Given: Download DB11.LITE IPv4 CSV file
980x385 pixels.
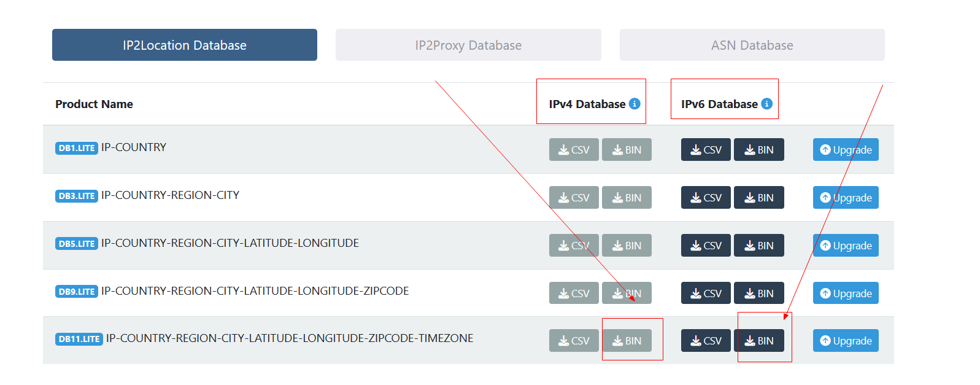Looking at the screenshot, I should [574, 341].
